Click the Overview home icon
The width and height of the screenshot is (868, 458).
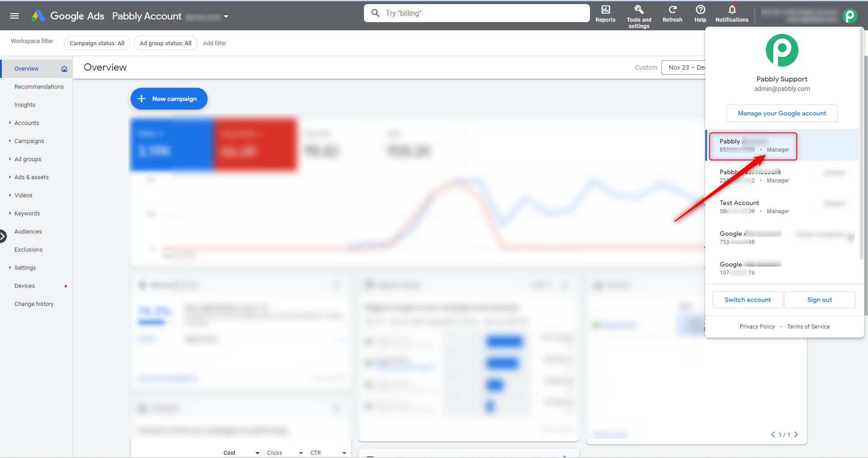point(64,69)
